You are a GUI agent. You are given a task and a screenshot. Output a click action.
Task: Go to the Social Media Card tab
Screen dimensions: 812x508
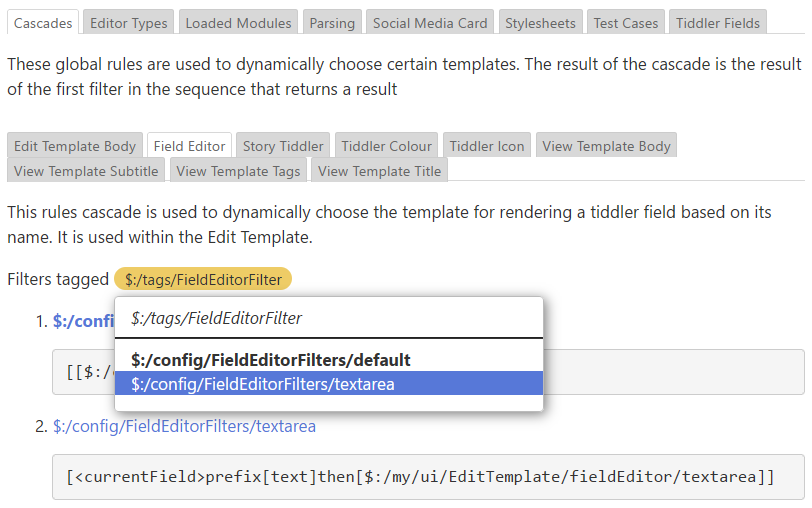pyautogui.click(x=430, y=23)
